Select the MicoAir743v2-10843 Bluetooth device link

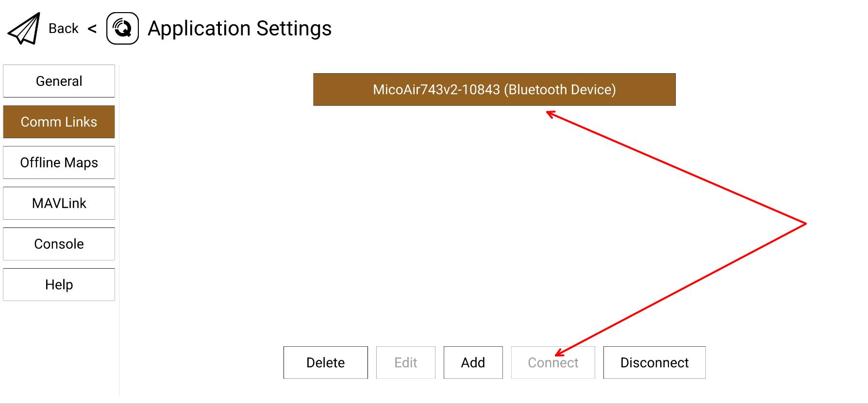point(494,90)
